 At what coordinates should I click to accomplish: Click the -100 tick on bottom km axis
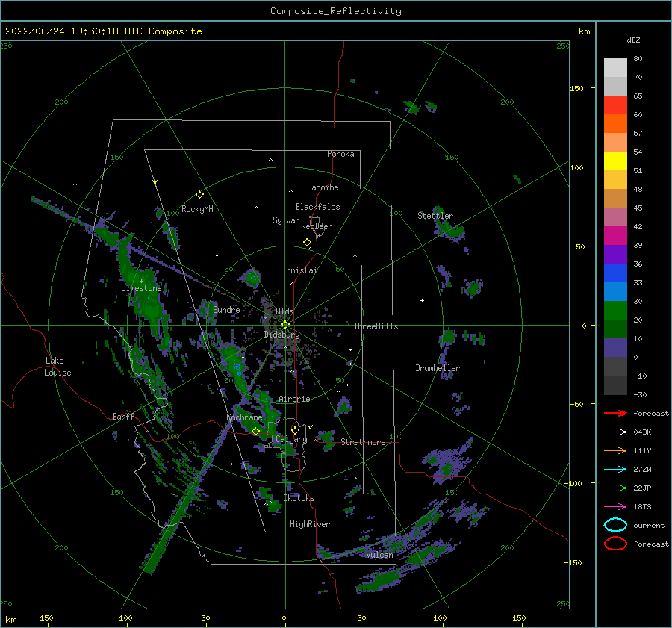tap(123, 618)
